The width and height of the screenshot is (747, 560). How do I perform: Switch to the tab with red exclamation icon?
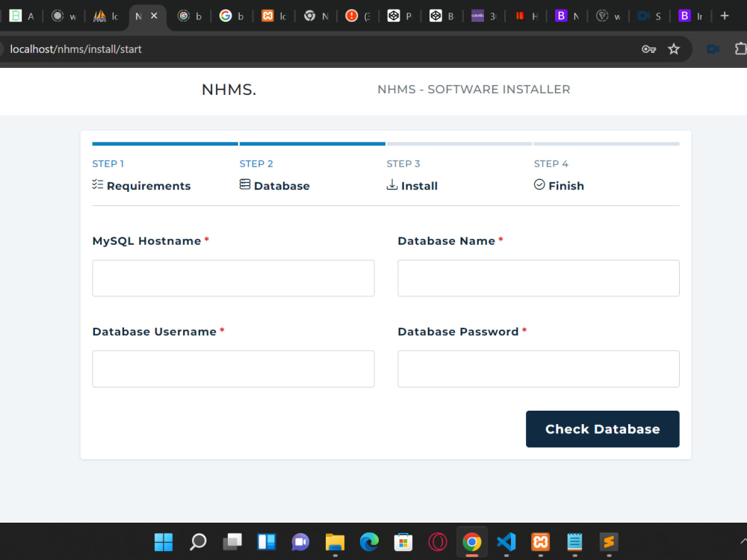pos(359,16)
